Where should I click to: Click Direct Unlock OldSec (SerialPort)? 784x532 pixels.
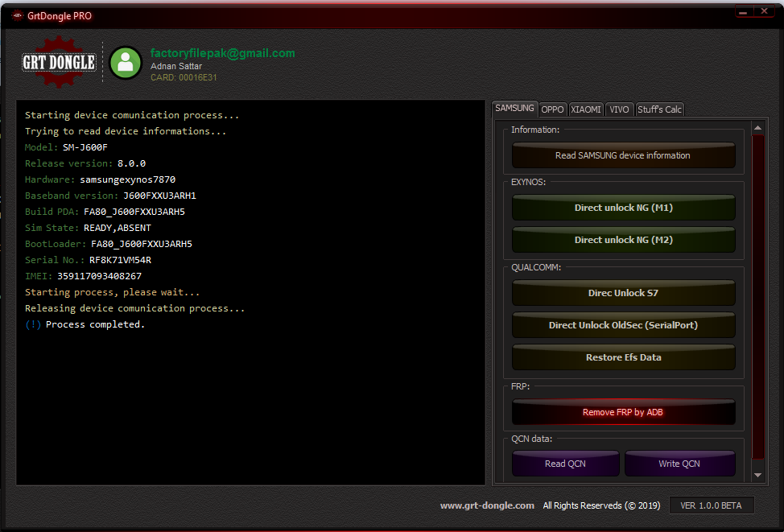pyautogui.click(x=623, y=325)
